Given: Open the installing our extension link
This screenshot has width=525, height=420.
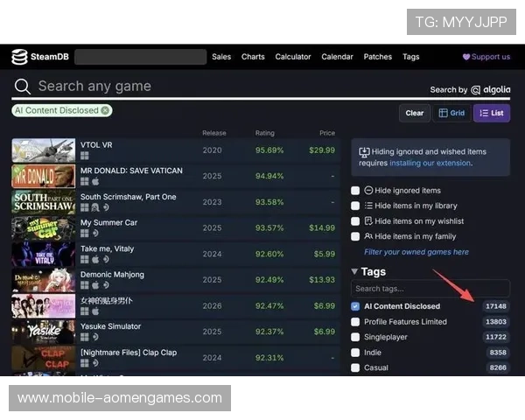Looking at the screenshot, I should [x=430, y=163].
